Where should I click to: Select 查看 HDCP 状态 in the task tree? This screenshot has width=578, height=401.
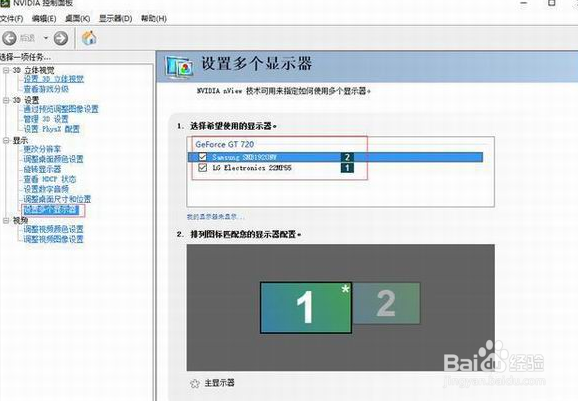(x=50, y=179)
